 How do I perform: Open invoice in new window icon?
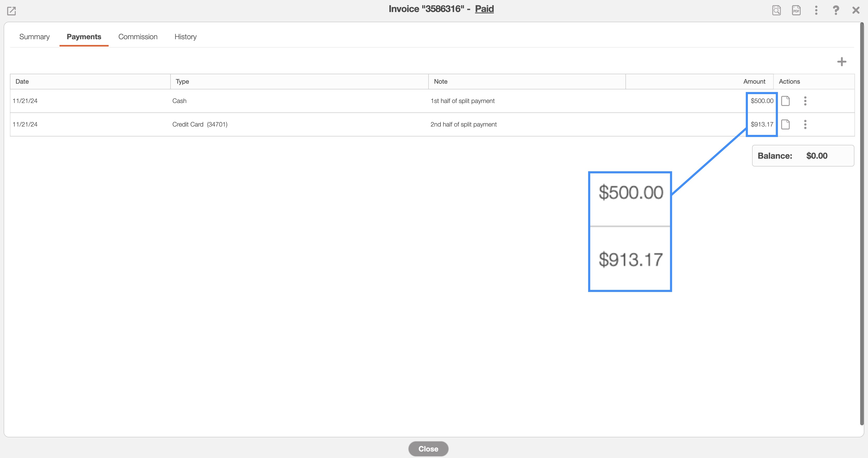click(x=11, y=11)
